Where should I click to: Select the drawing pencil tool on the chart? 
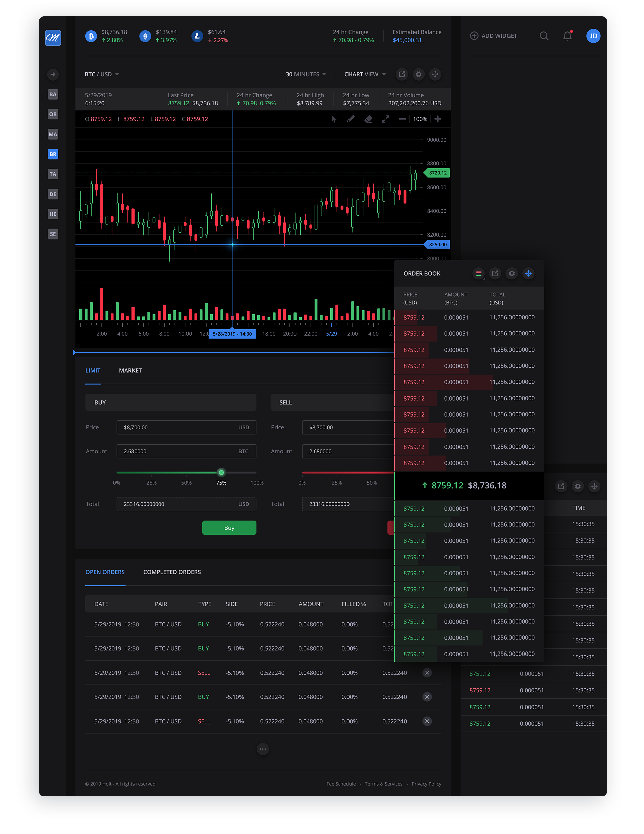coord(351,119)
